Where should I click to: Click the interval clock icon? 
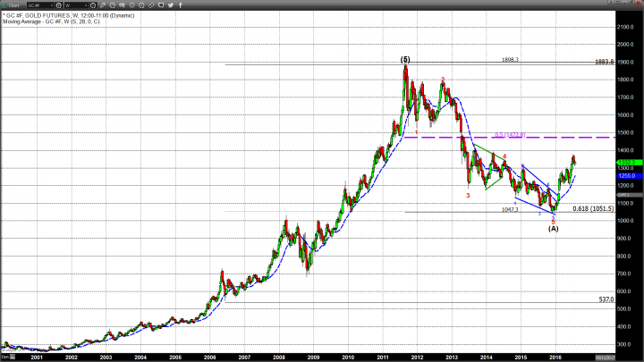92,5
